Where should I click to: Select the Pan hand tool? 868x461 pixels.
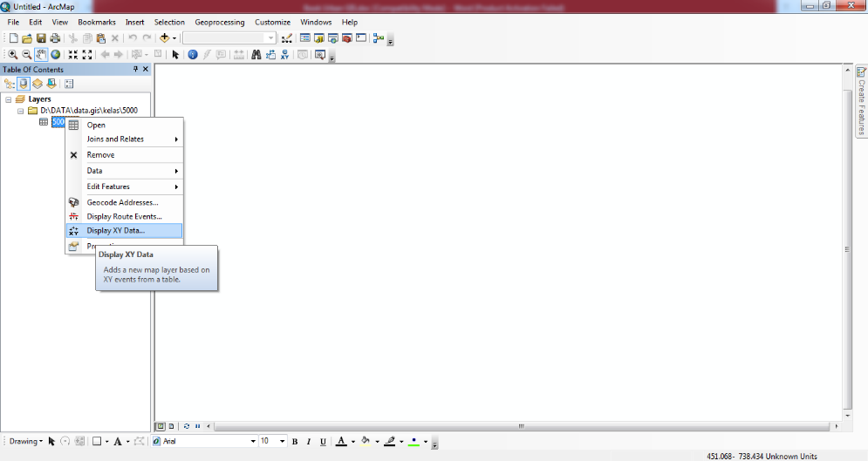[x=41, y=54]
